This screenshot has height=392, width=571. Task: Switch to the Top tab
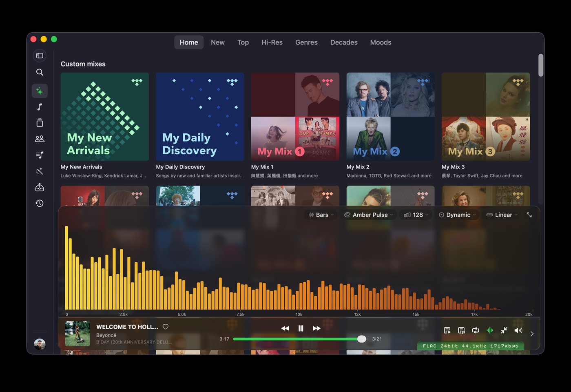click(x=243, y=42)
